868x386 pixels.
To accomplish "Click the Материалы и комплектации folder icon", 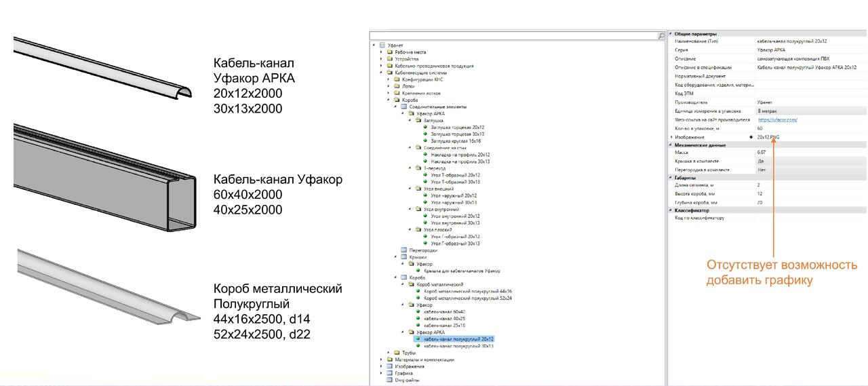I will [389, 360].
